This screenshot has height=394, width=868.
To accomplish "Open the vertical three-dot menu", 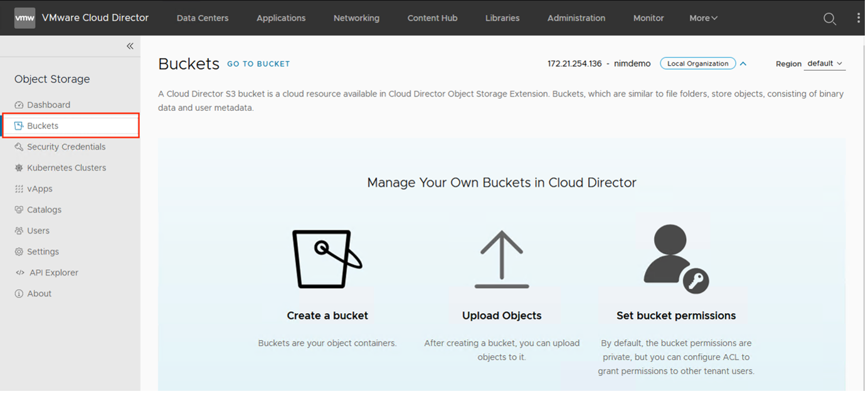I will [859, 18].
